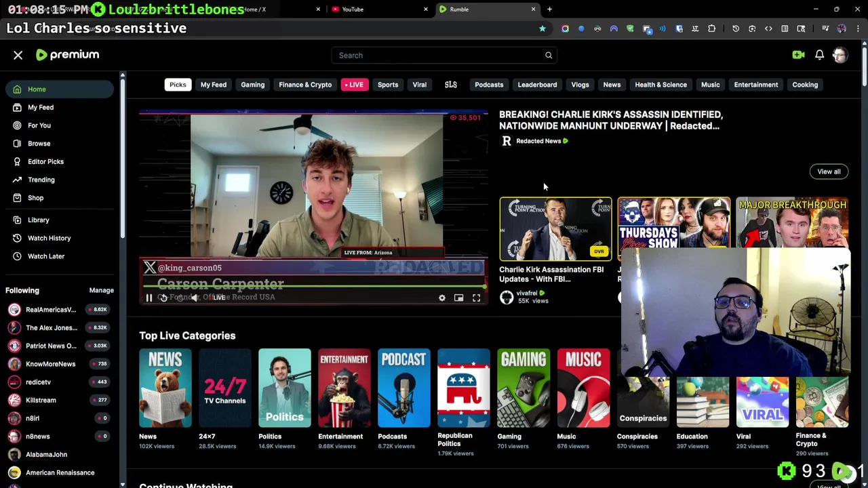The image size is (868, 488).
Task: Go to Home in sidebar
Action: pyautogui.click(x=60, y=89)
